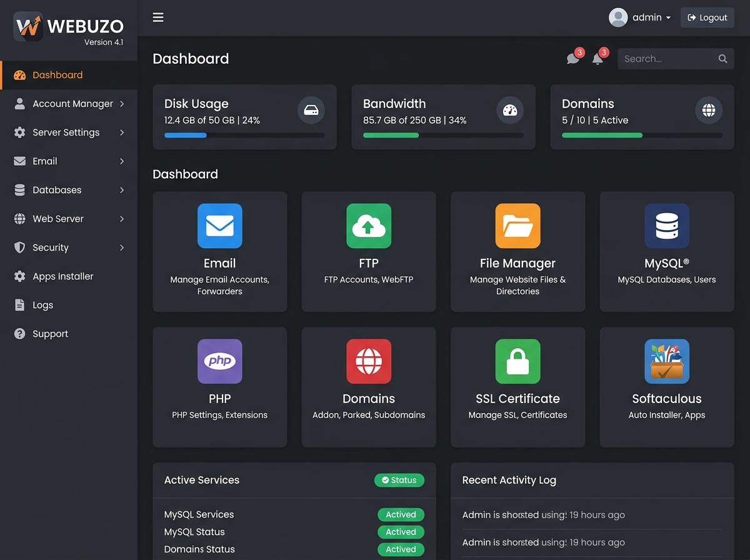Expand the Email sidebar chevron

122,161
